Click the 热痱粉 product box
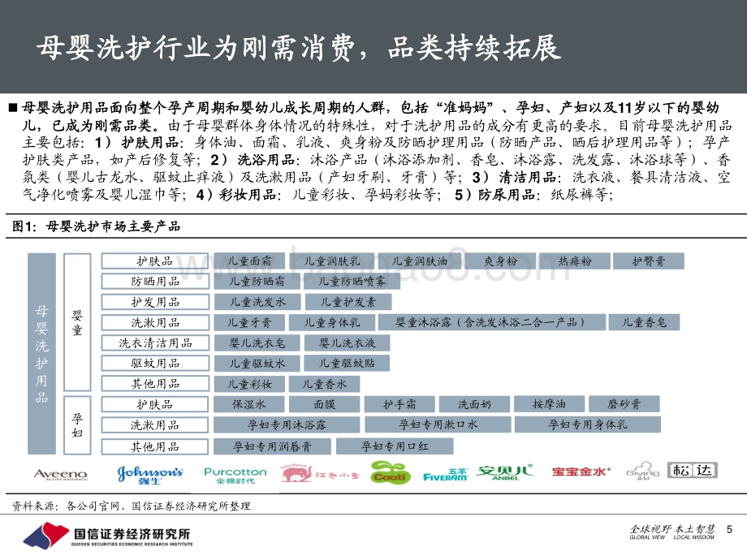Image resolution: width=747 pixels, height=560 pixels. pos(575,261)
